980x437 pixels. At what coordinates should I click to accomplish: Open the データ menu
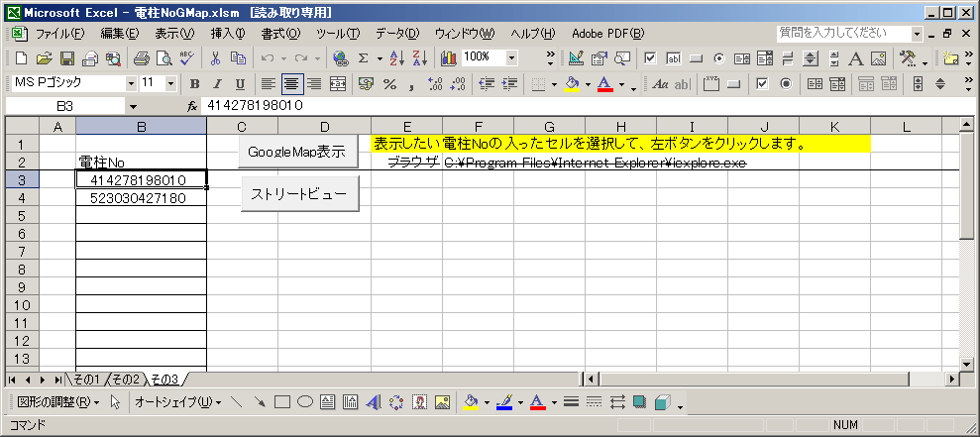397,33
